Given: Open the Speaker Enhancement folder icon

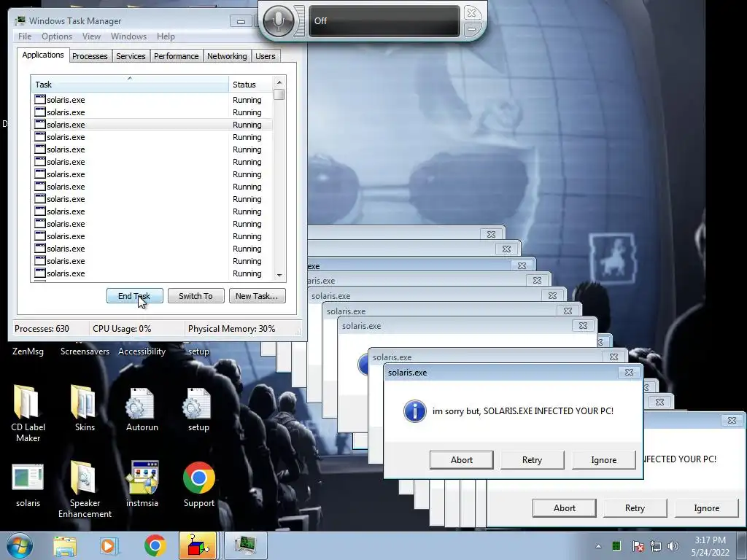Looking at the screenshot, I should (x=85, y=489).
